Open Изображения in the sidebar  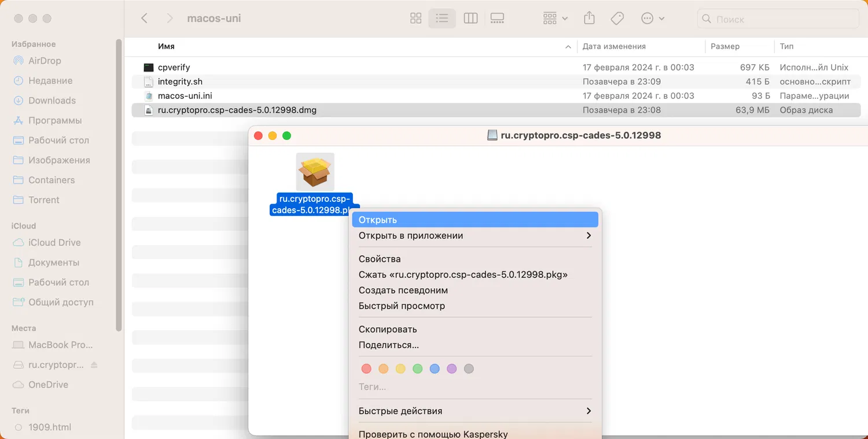(x=59, y=160)
